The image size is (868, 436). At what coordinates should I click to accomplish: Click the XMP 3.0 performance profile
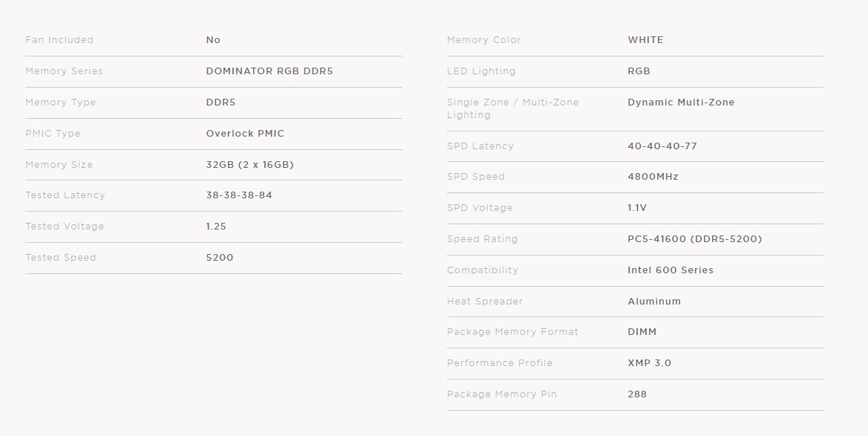coord(650,363)
